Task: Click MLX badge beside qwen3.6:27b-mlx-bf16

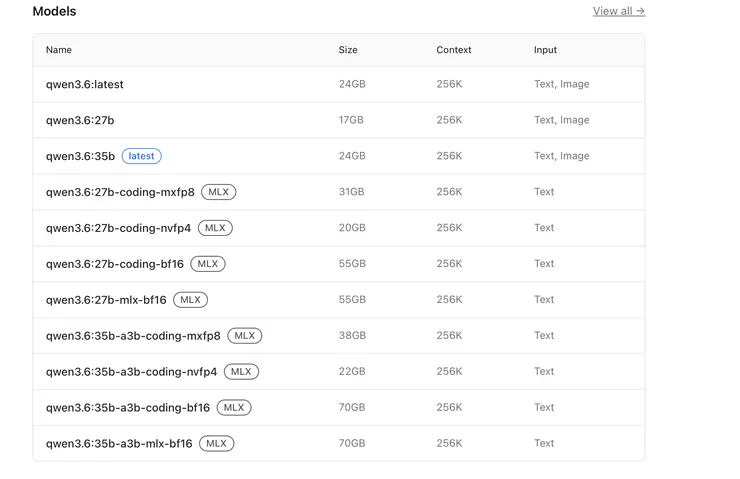Action: [191, 300]
